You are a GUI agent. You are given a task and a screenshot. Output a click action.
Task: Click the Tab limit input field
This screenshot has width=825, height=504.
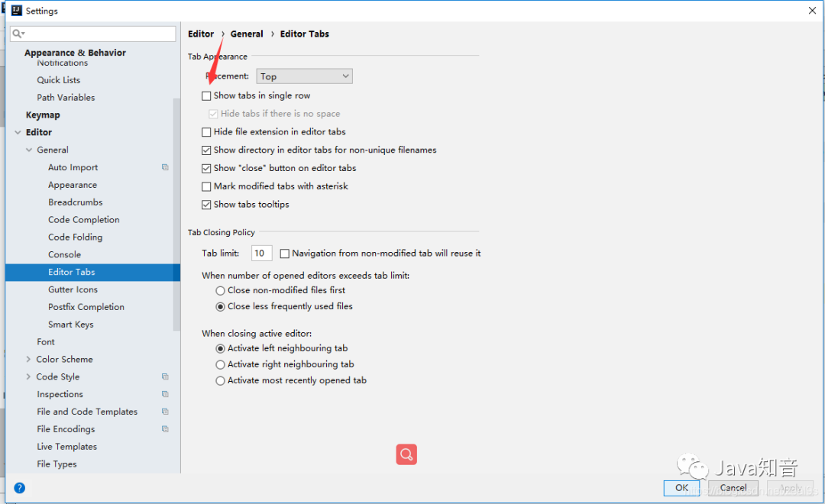(x=261, y=253)
